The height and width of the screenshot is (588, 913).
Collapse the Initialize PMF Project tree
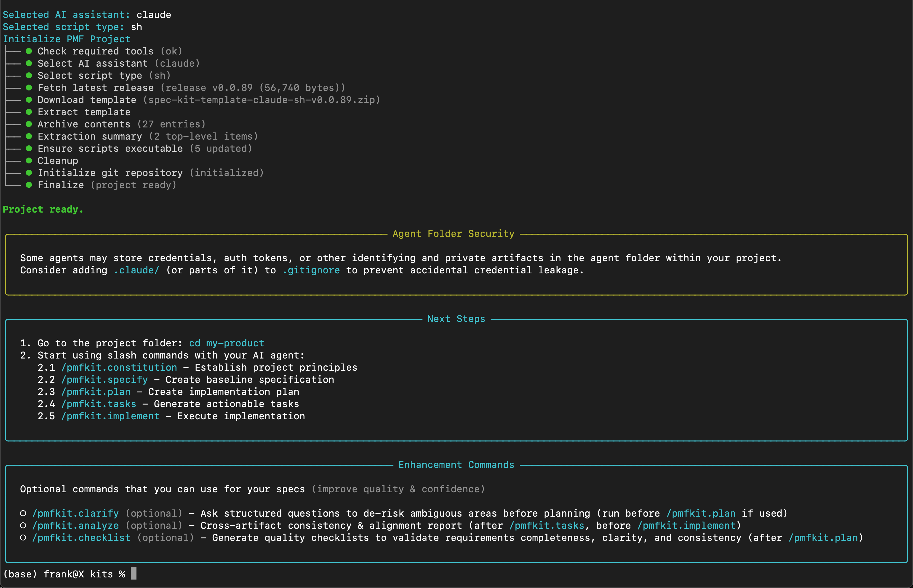pyautogui.click(x=66, y=39)
